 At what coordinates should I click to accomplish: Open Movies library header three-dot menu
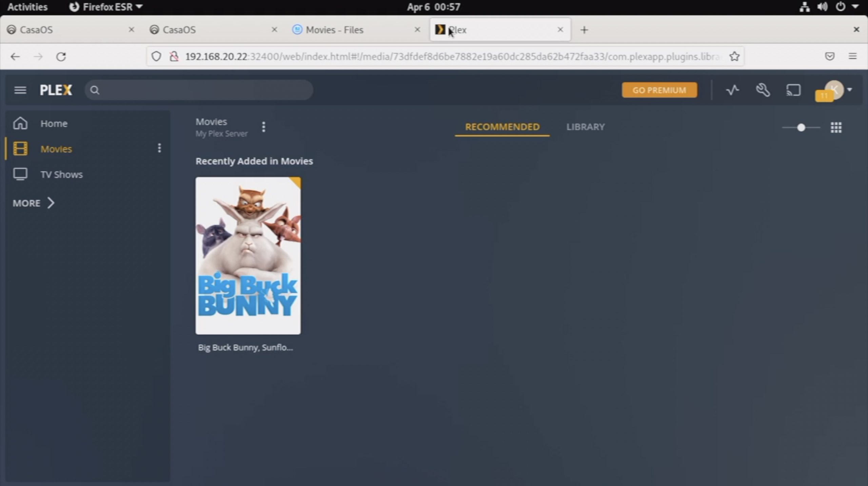[263, 127]
